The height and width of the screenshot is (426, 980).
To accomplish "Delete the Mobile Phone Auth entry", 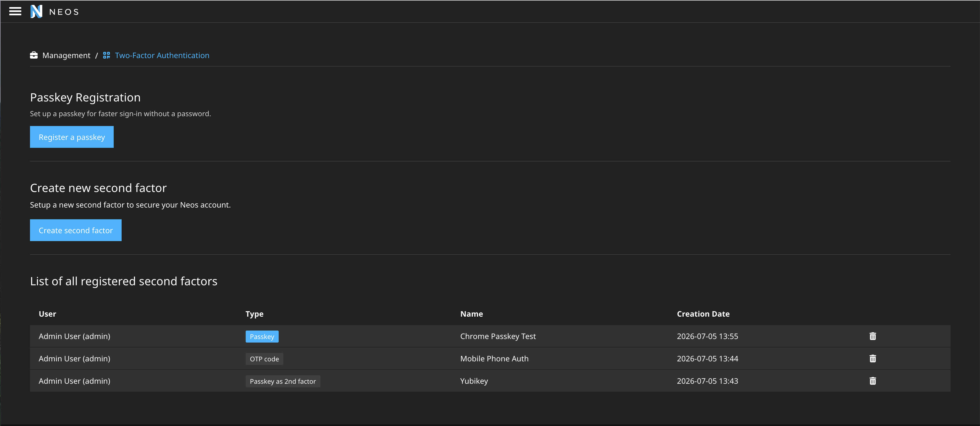I will [x=873, y=359].
